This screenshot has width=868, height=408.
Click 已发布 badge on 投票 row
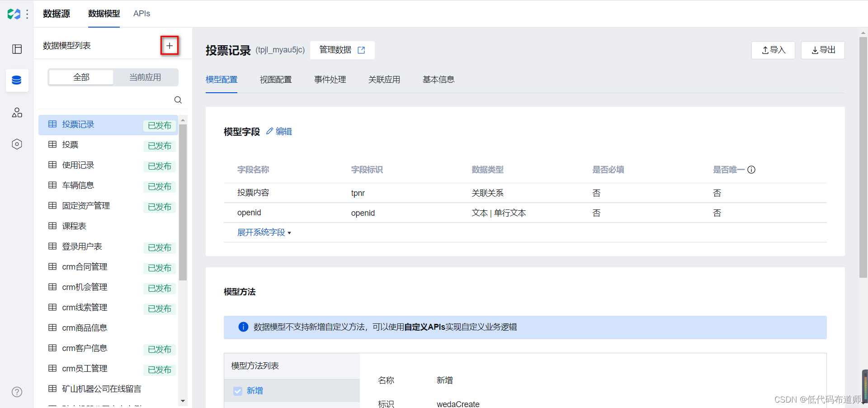[x=160, y=146]
